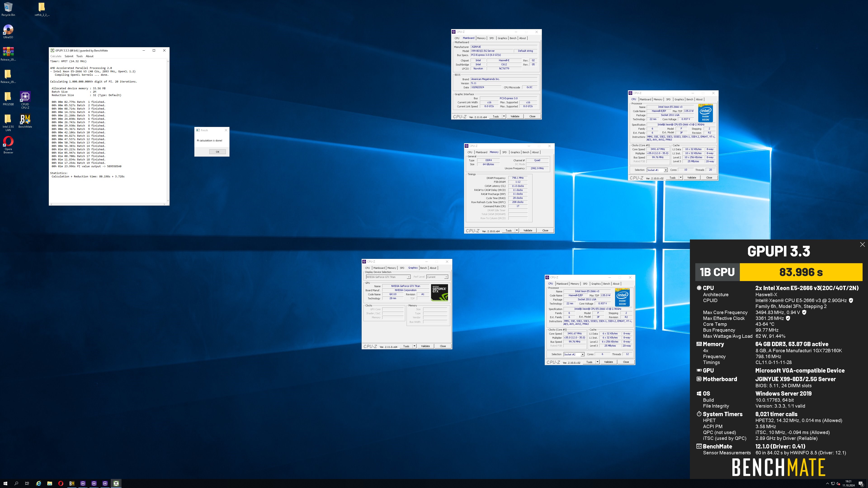Expand Tools dropdown arrow in Socket #2 CPU-Z window

pyautogui.click(x=597, y=362)
